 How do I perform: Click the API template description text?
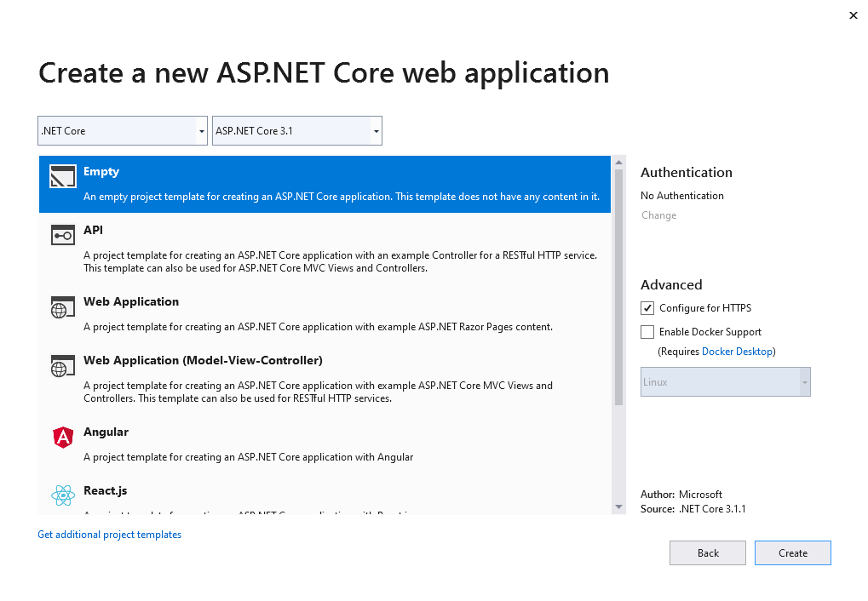(341, 262)
